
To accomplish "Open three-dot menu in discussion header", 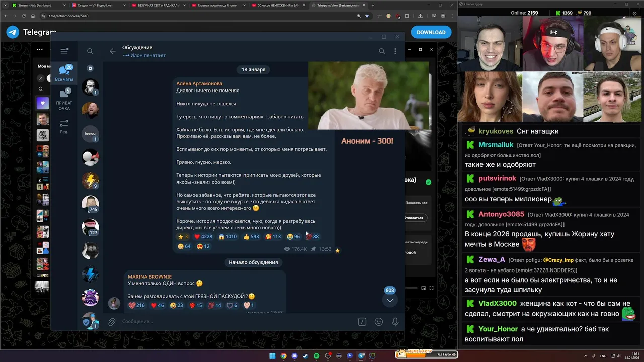I will [395, 51].
